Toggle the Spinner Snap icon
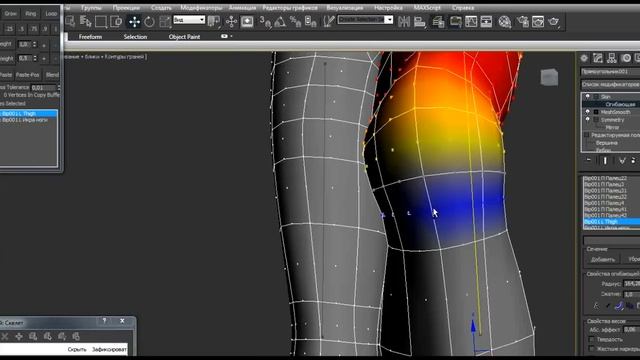 310,22
